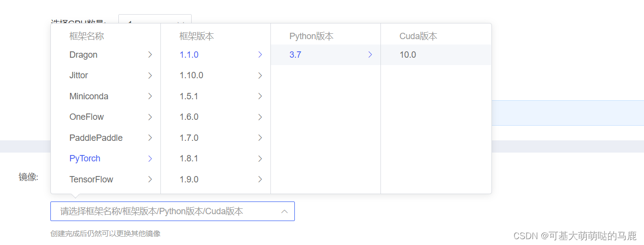Expand Dragon row chevron arrow

point(150,55)
